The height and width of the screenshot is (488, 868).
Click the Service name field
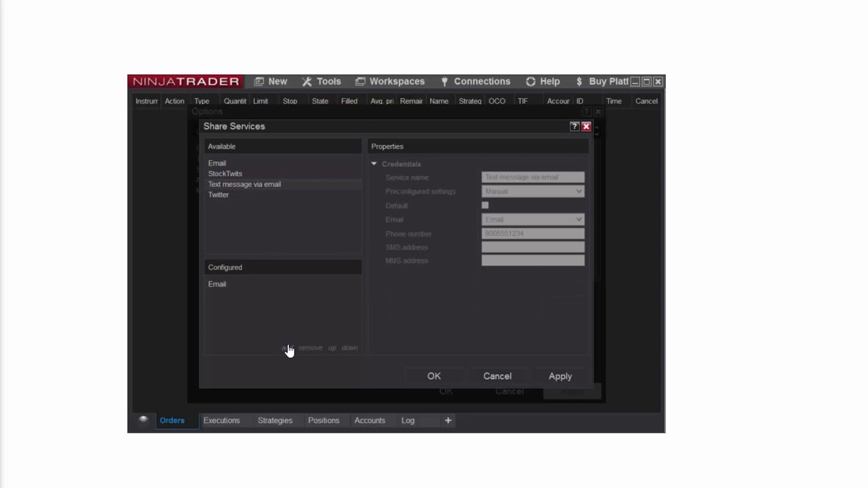[x=532, y=177]
